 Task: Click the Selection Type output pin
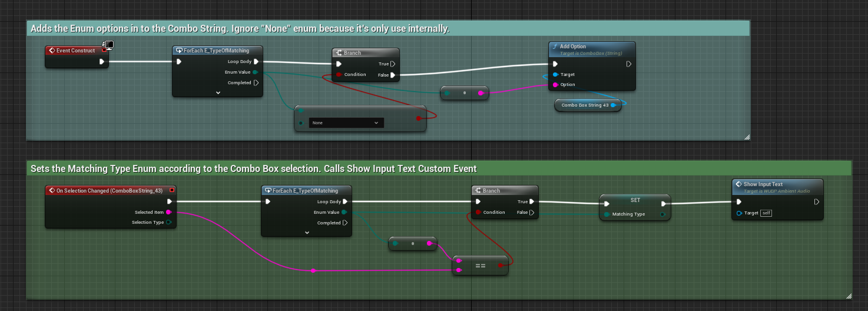point(168,223)
